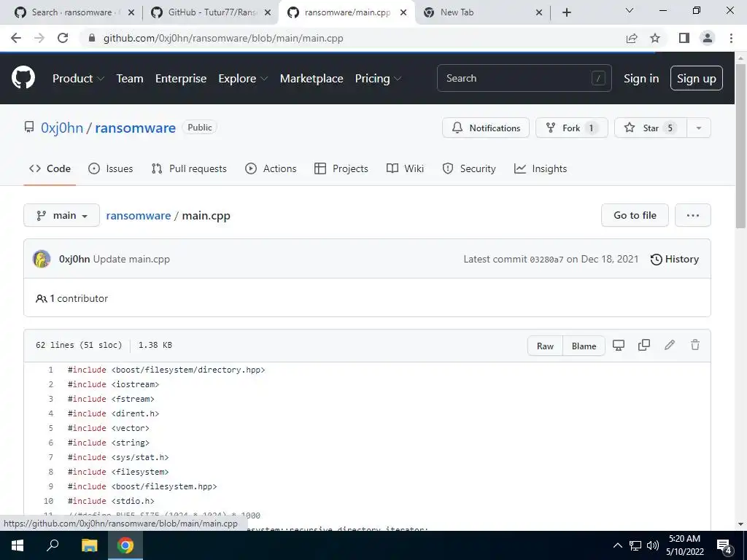
Task: Click the Blame button
Action: [x=584, y=346]
